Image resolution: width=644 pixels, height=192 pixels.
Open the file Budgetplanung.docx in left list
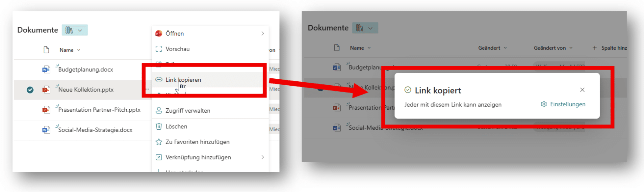pyautogui.click(x=86, y=69)
